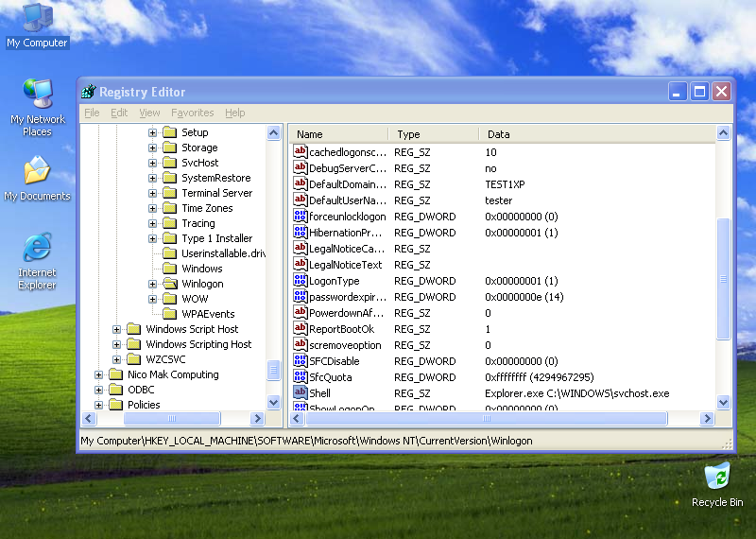This screenshot has width=756, height=539.
Task: Open the View menu
Action: tap(149, 113)
